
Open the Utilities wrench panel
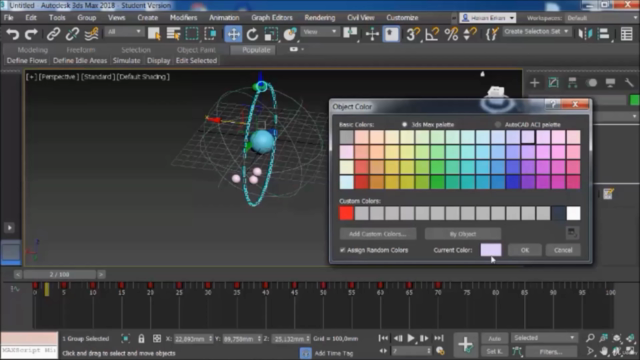tap(629, 83)
